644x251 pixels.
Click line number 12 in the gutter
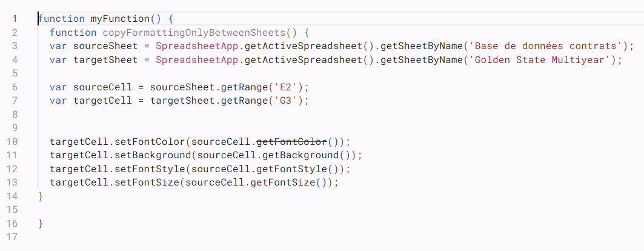coord(15,169)
